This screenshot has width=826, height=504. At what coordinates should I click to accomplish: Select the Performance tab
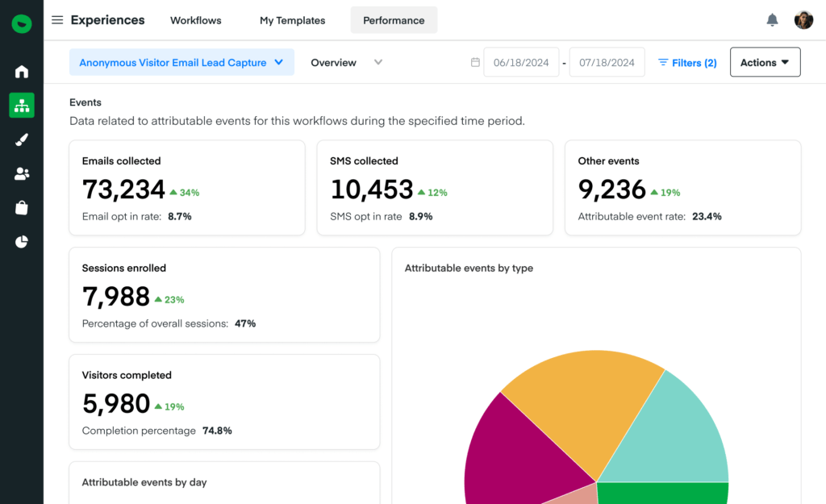coord(394,20)
